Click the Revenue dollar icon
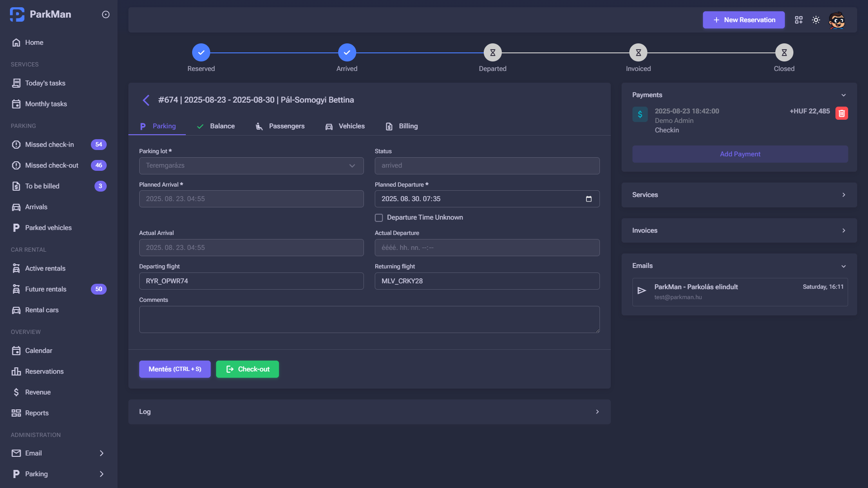868x488 pixels. tap(16, 392)
